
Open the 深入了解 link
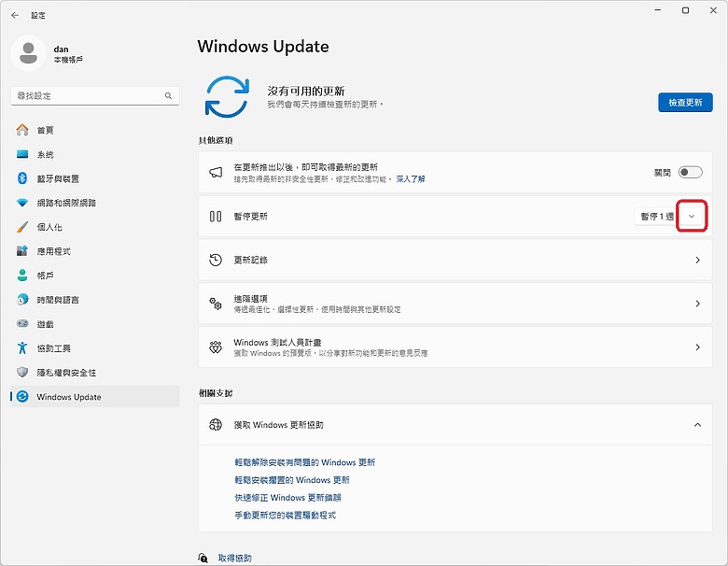click(x=411, y=179)
